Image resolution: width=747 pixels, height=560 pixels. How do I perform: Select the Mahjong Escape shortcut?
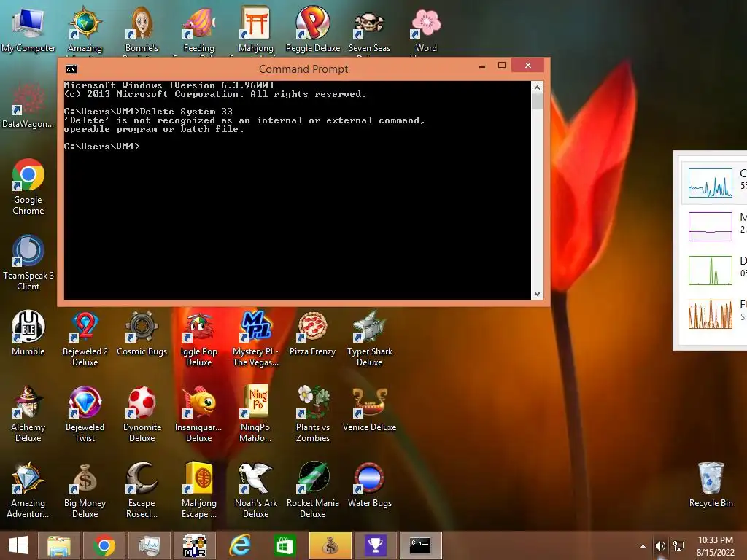pyautogui.click(x=198, y=489)
